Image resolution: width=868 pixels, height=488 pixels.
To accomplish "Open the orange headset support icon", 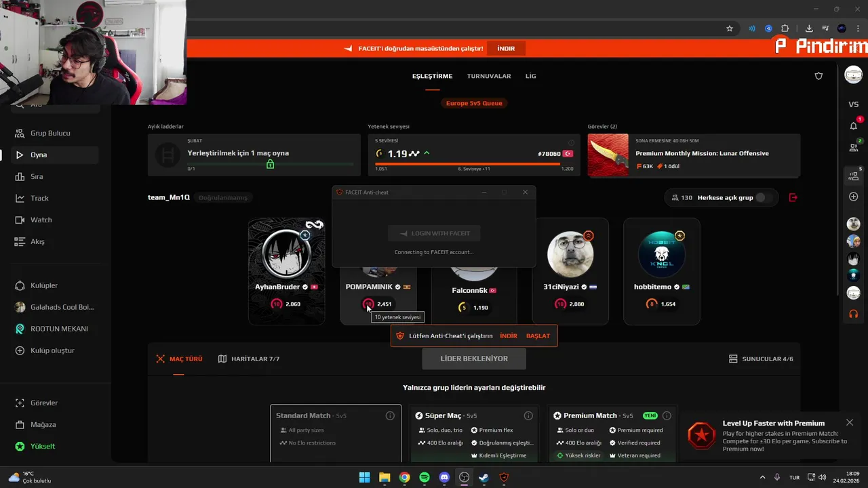I will click(853, 314).
